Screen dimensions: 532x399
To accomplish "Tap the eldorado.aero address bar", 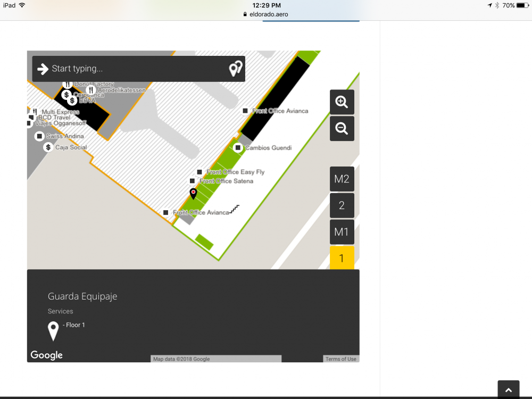I will (266, 14).
